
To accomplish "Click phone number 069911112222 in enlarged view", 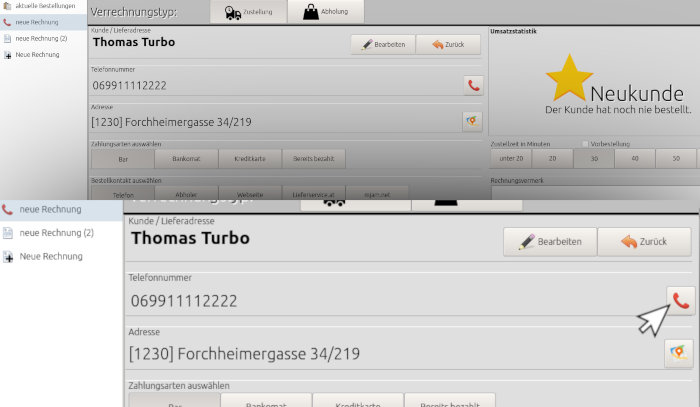I will [184, 301].
